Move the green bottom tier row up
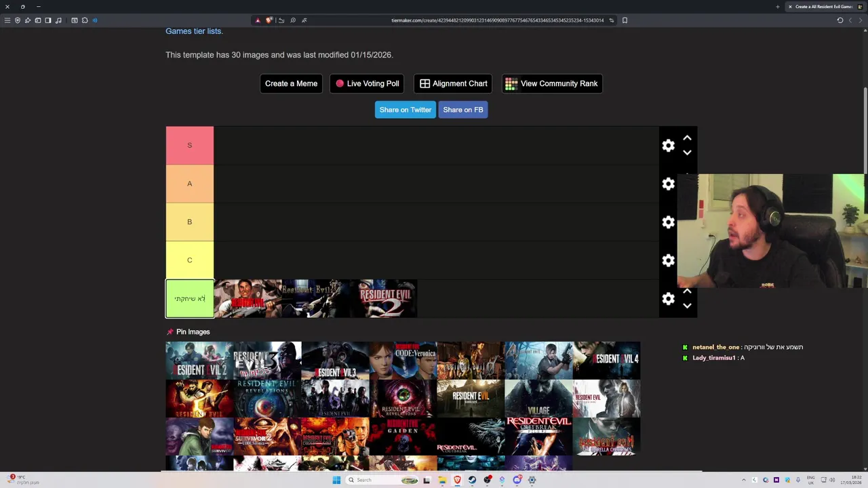 687,291
